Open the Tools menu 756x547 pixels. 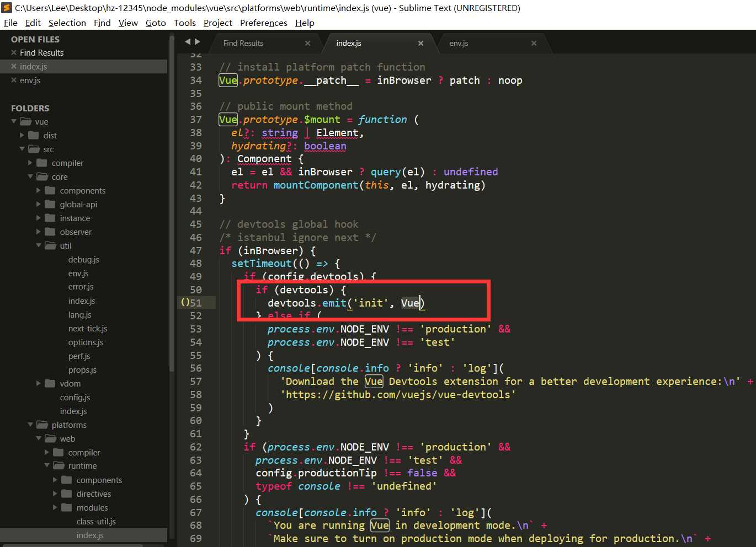[185, 23]
